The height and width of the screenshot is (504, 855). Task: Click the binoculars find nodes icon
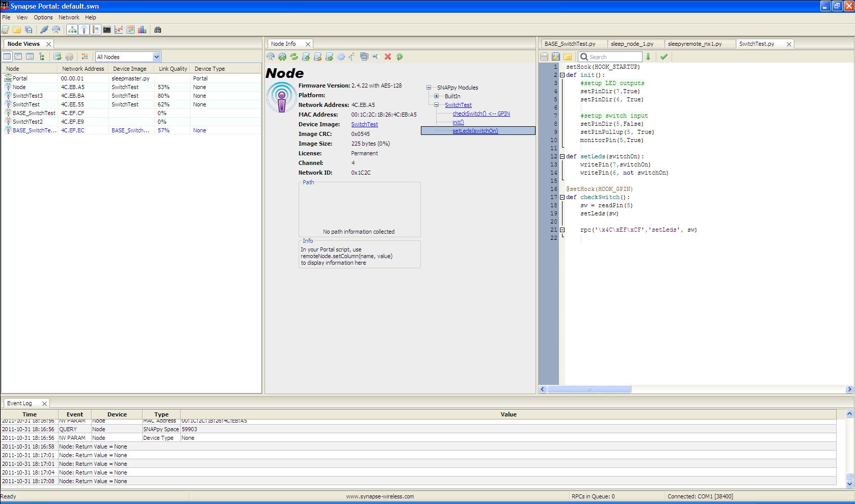tap(158, 30)
